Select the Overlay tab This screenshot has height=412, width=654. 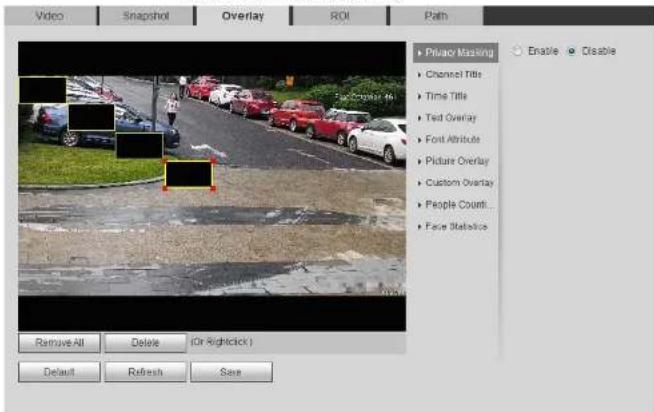click(x=243, y=16)
